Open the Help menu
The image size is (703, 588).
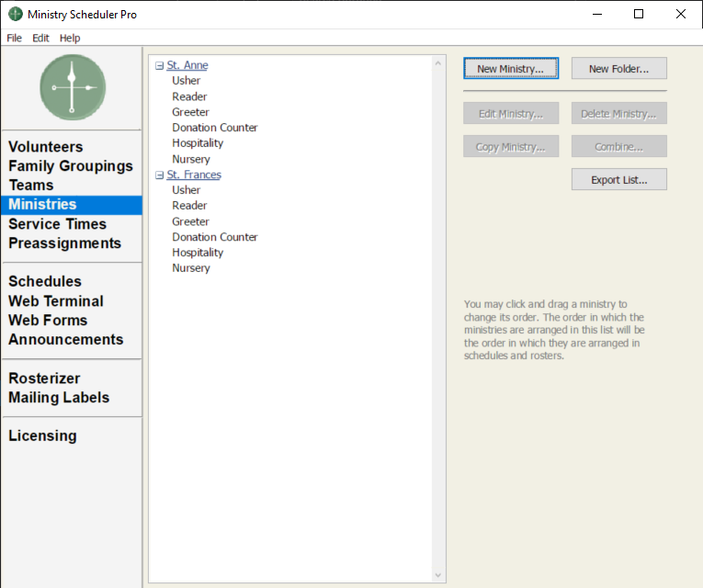pos(70,38)
